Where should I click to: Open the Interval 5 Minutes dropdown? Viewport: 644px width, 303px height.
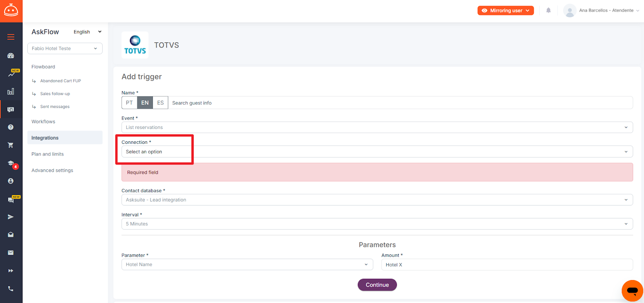(x=377, y=224)
